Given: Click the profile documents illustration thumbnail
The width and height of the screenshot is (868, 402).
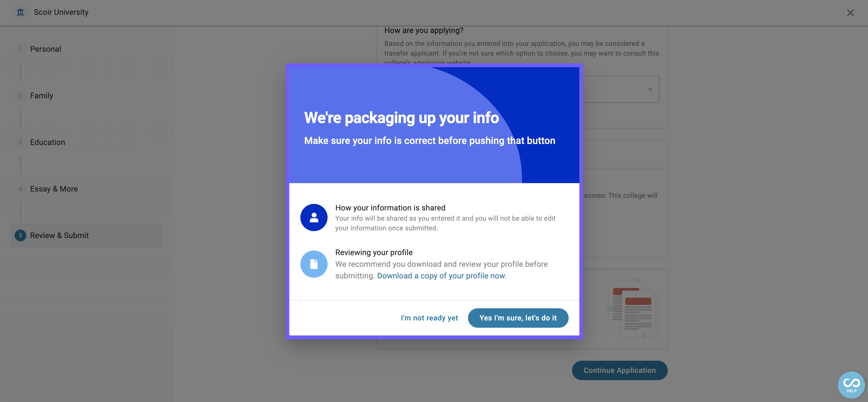Looking at the screenshot, I should coord(632,309).
